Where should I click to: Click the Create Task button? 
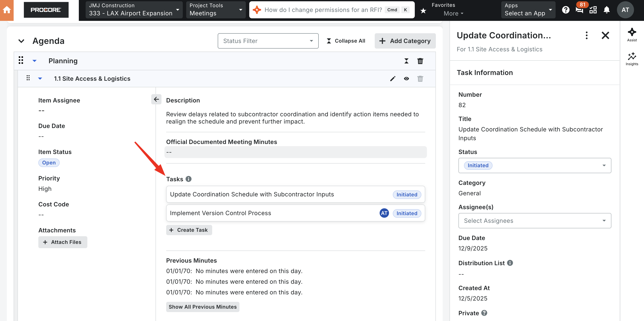point(189,230)
